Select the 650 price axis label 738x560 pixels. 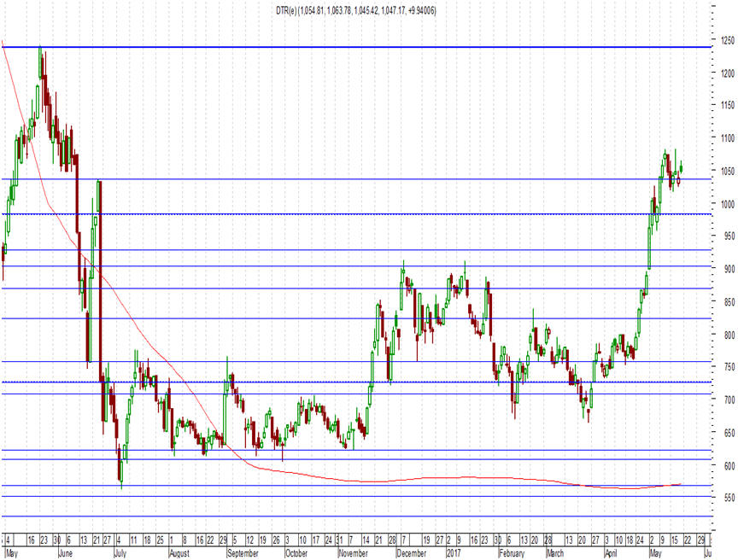tap(729, 433)
